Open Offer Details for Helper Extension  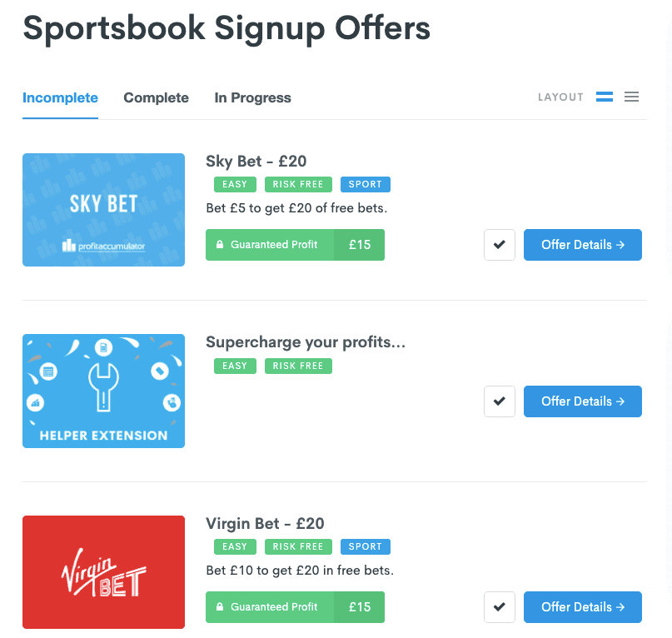pos(583,401)
